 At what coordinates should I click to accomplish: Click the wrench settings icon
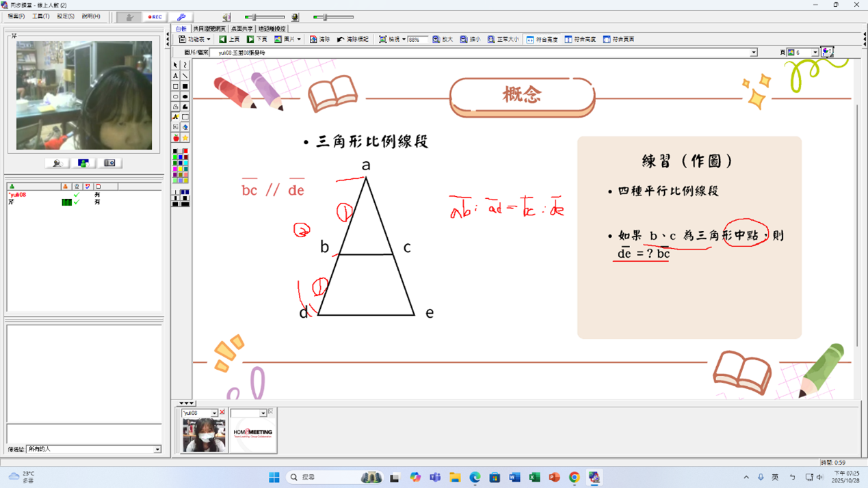[x=181, y=17]
